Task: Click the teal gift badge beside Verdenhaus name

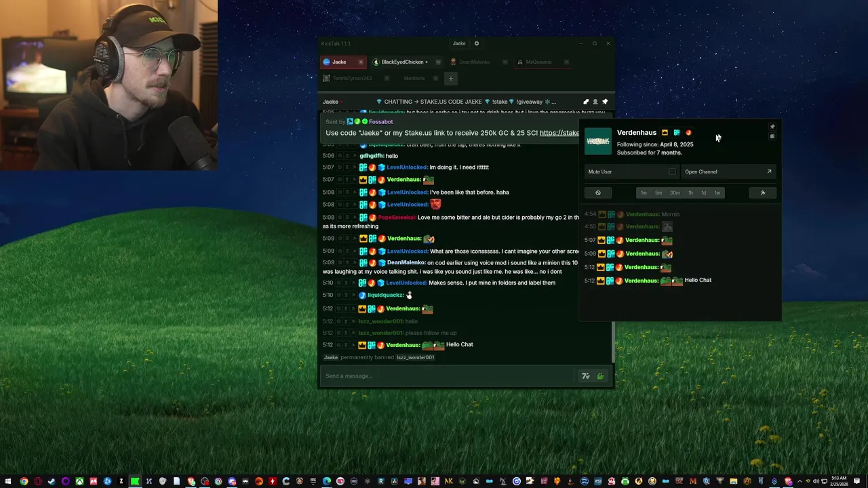Action: (x=676, y=133)
